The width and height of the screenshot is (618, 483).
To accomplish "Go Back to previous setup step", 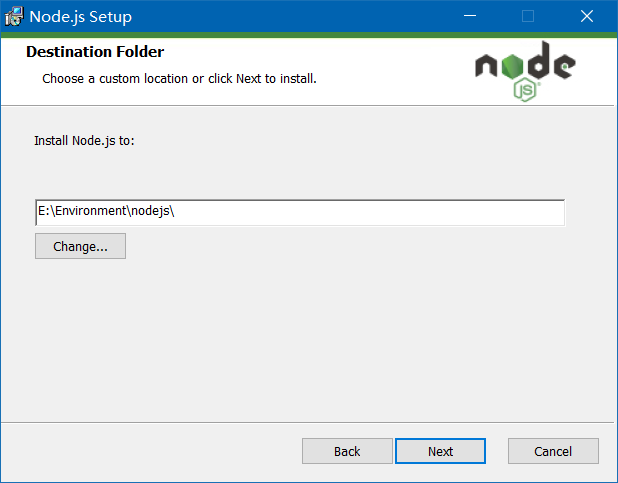I will [347, 451].
